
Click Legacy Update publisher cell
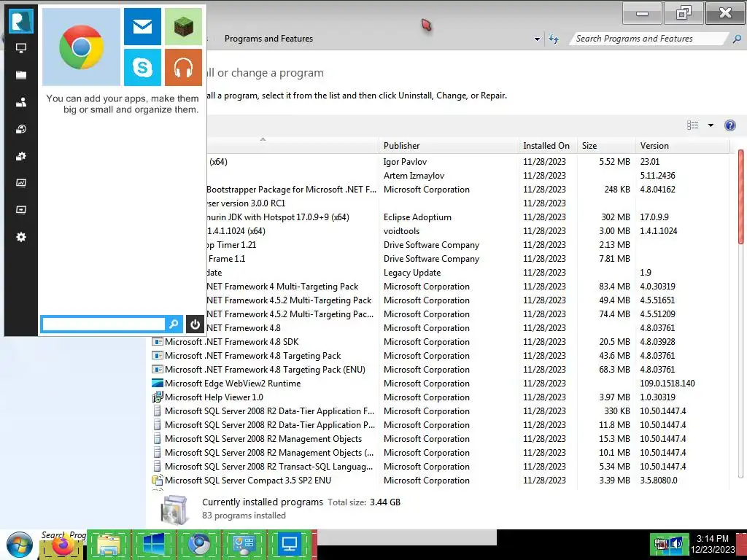[x=412, y=273]
